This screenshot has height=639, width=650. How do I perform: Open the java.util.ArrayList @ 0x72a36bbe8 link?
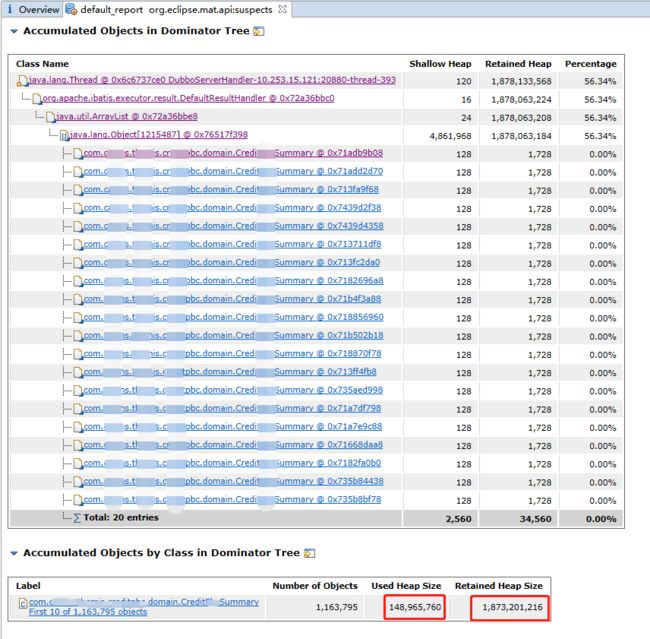127,117
